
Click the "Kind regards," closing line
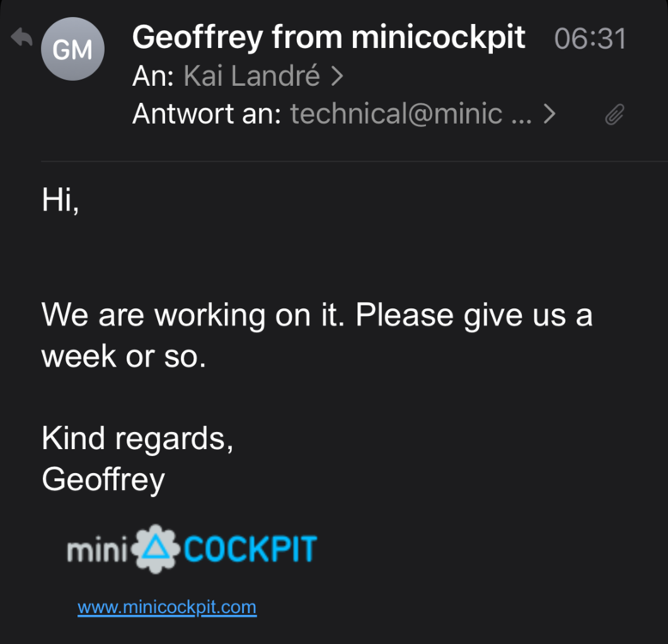click(137, 438)
